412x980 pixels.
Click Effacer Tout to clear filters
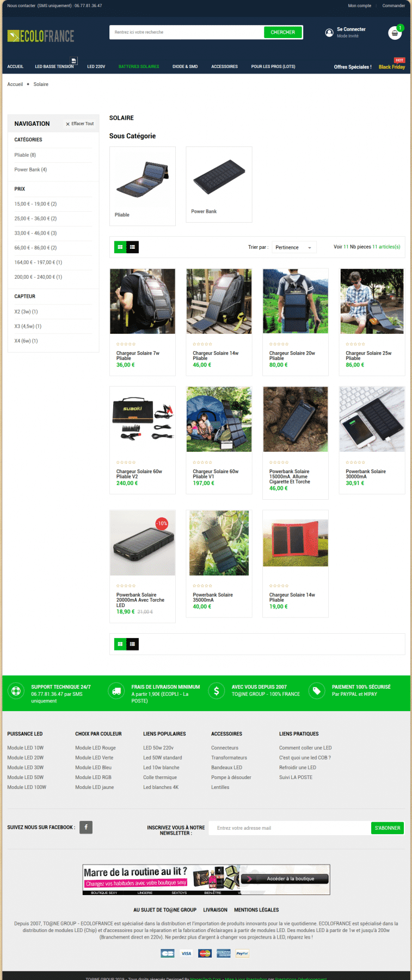[x=79, y=124]
